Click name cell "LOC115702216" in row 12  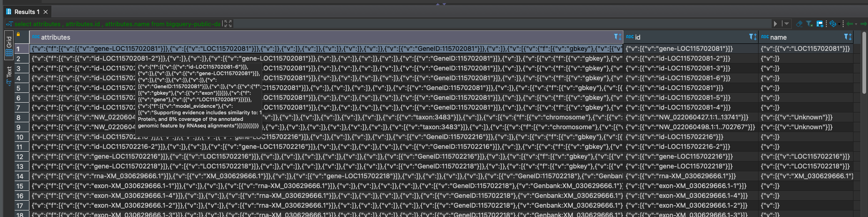805,156
